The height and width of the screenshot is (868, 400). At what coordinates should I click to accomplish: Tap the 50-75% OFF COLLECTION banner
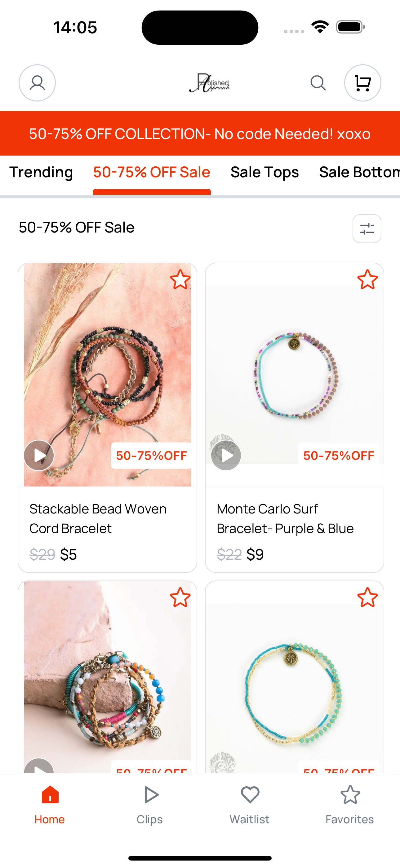click(200, 133)
